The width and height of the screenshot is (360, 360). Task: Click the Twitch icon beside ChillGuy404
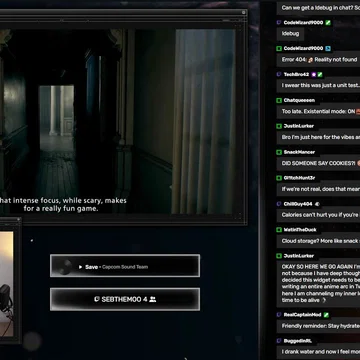[x=279, y=204]
